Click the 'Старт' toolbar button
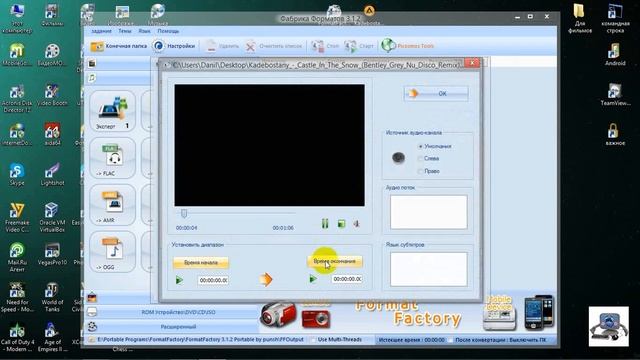Image resolution: width=640 pixels, height=360 pixels. [x=359, y=46]
